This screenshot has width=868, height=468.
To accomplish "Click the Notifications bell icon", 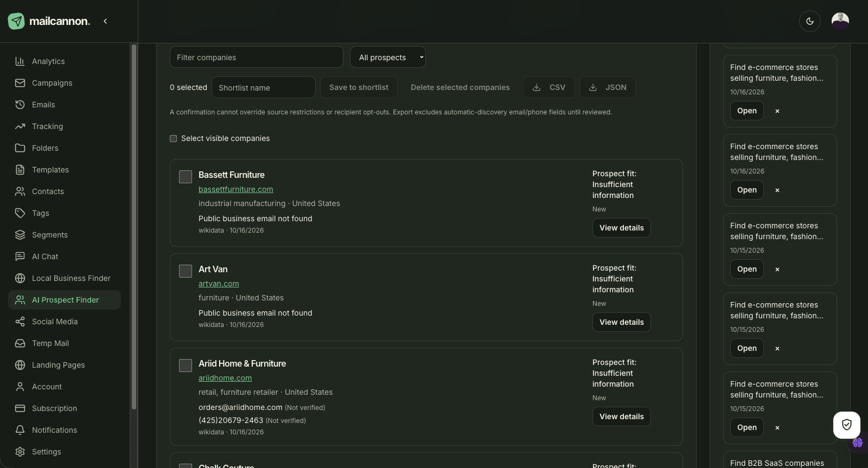I will point(20,430).
